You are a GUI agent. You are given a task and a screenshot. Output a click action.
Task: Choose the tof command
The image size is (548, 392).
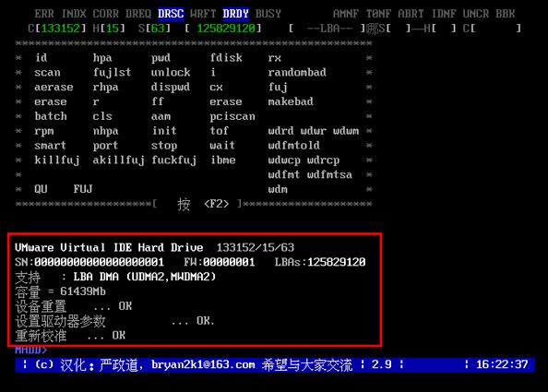pyautogui.click(x=220, y=131)
